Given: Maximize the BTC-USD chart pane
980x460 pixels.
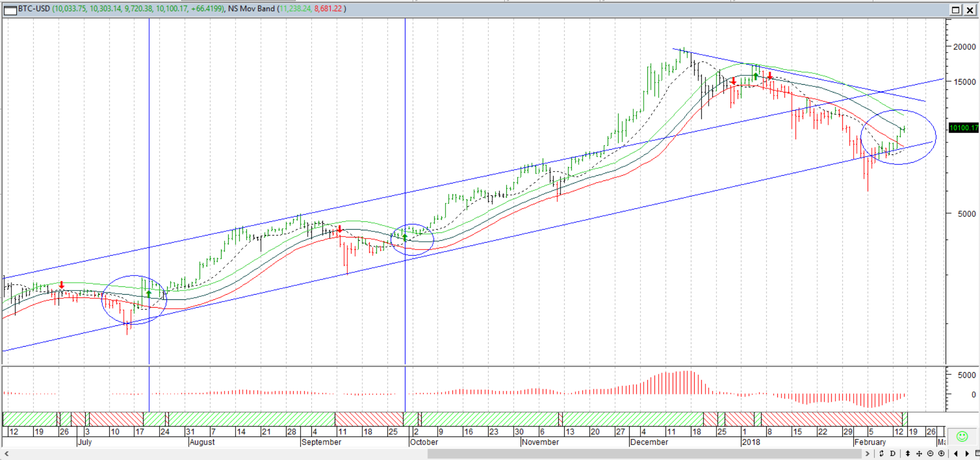Looking at the screenshot, I should [956, 10].
